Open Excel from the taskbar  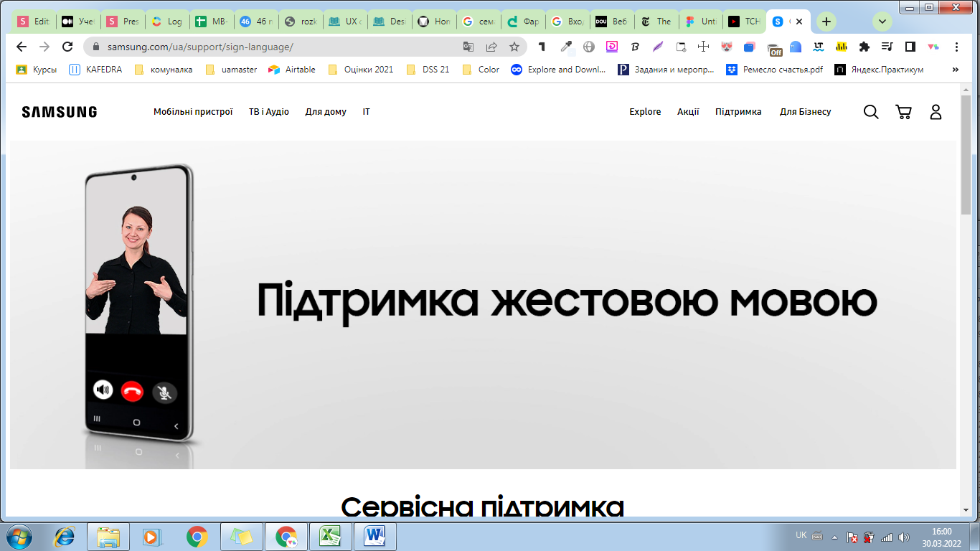(x=330, y=537)
